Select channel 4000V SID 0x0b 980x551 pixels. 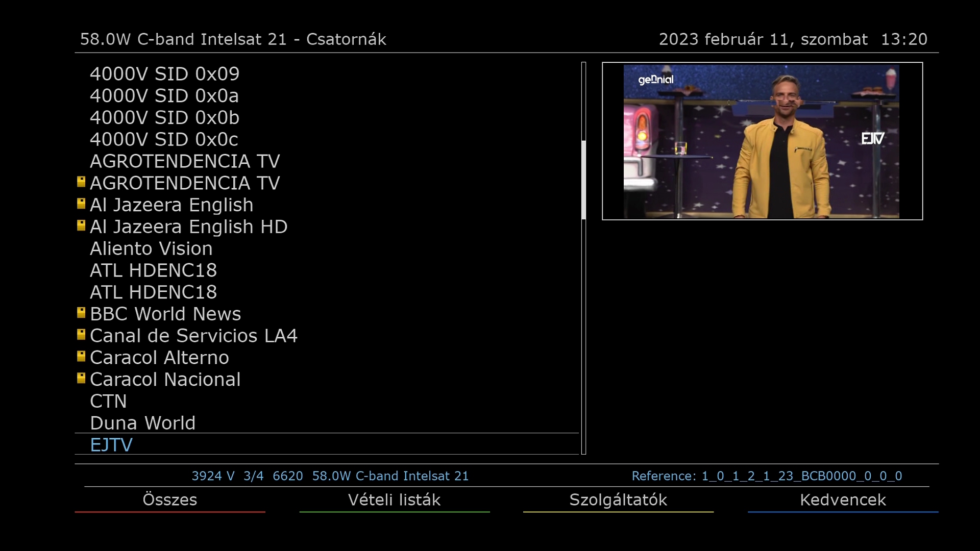click(327, 118)
